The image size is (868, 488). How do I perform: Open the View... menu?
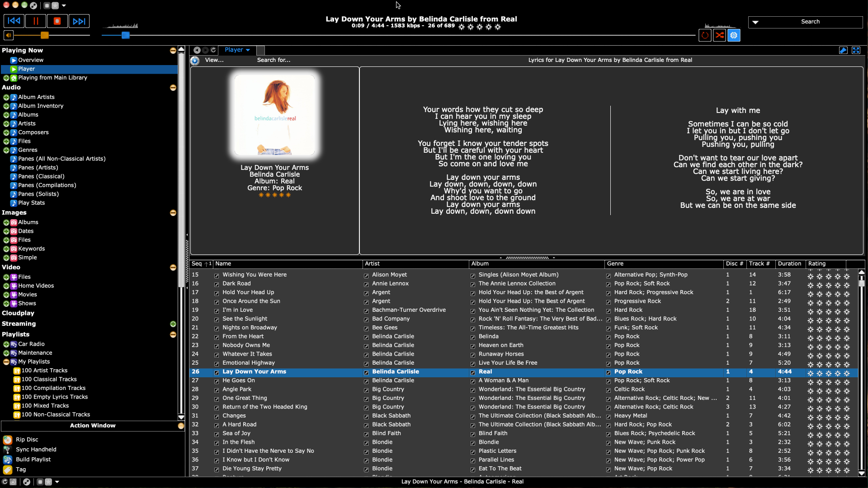pyautogui.click(x=214, y=60)
